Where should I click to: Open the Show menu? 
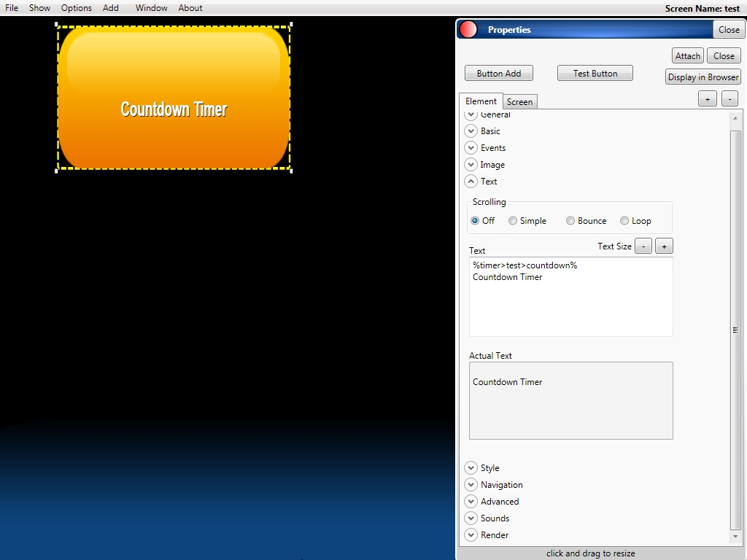39,8
